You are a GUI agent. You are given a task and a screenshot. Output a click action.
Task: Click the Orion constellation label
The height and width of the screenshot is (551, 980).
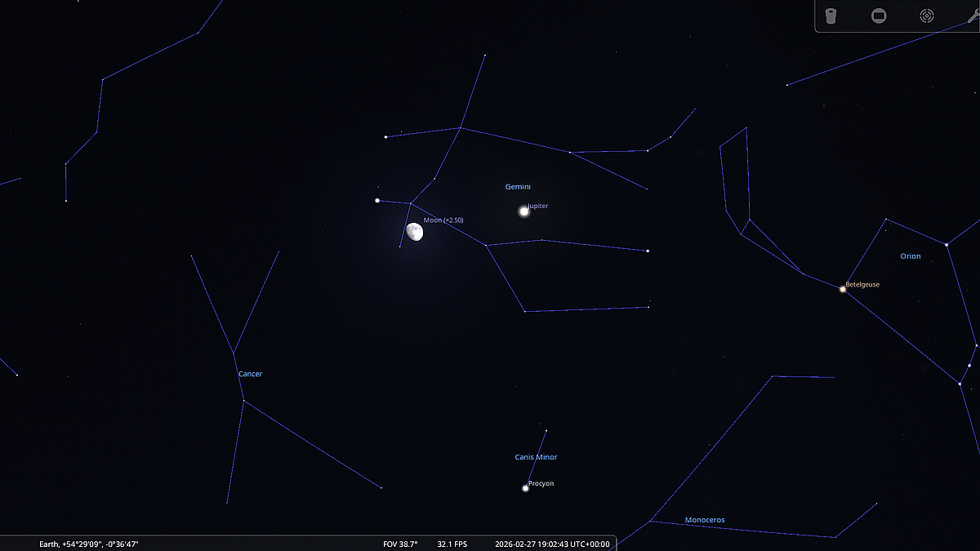pos(910,256)
